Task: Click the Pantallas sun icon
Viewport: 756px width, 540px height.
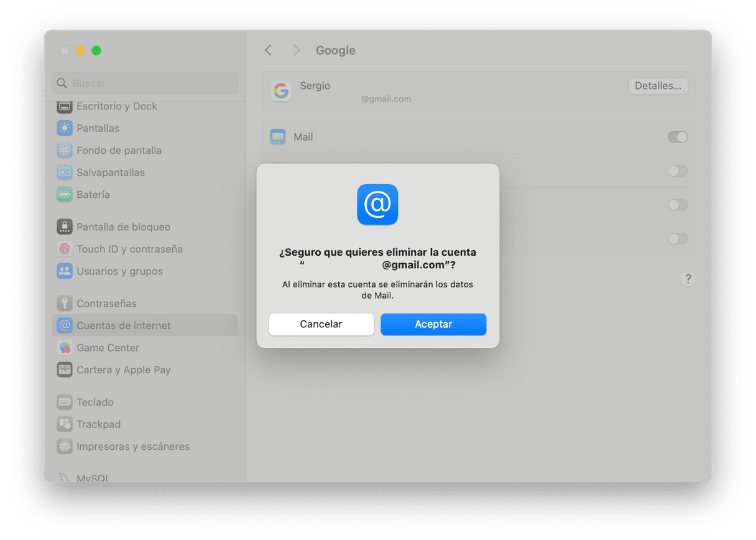Action: (65, 128)
